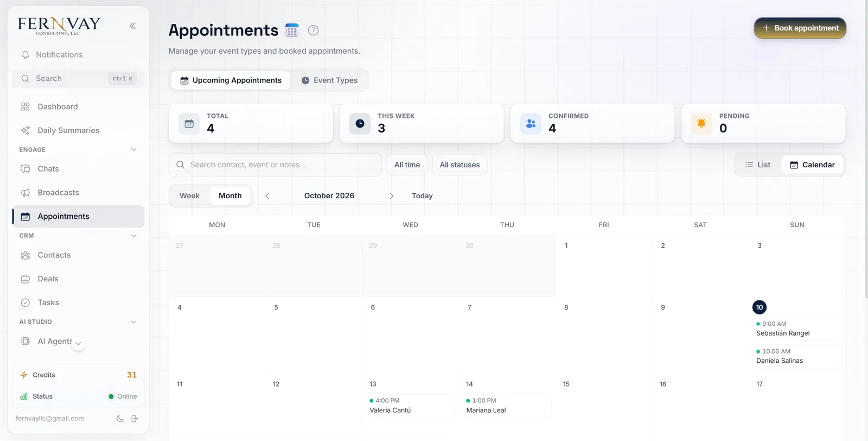Click the page vertical scrollbar

(866, 149)
